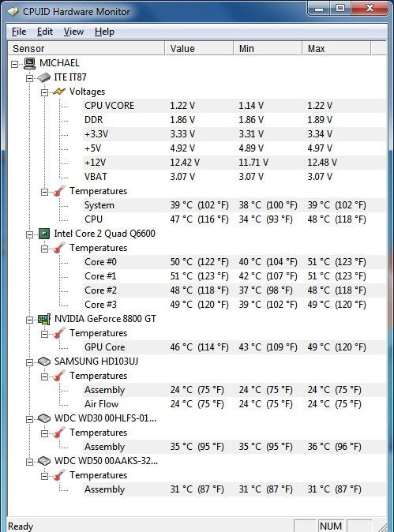The width and height of the screenshot is (394, 532).
Task: Click the window resize grip
Action: coord(382,527)
